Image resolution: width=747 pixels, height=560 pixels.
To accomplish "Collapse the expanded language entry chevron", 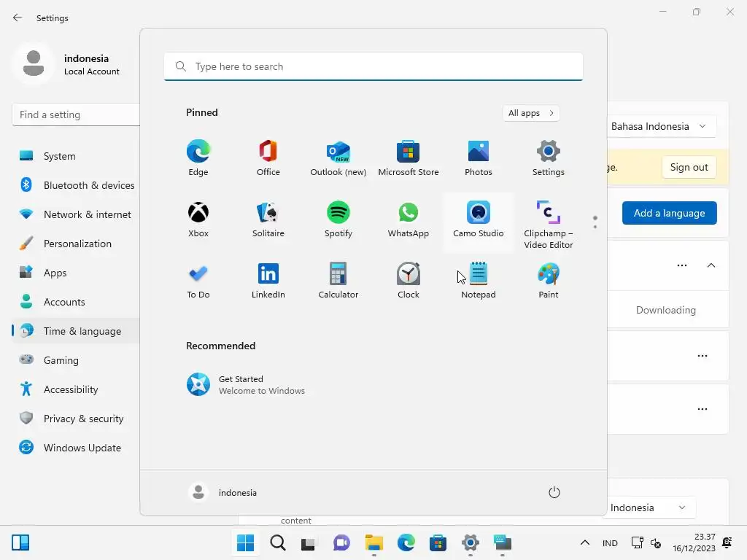I will point(711,265).
